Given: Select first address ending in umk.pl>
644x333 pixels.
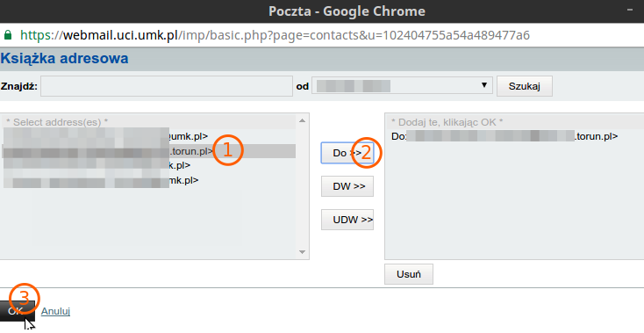Looking at the screenshot, I should click(148, 136).
